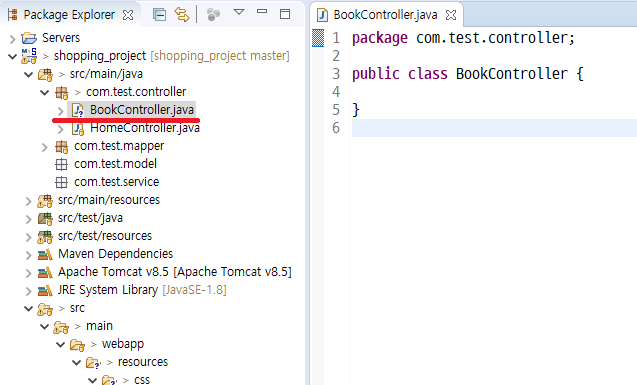Close the Package Explorer tab

tap(128, 15)
